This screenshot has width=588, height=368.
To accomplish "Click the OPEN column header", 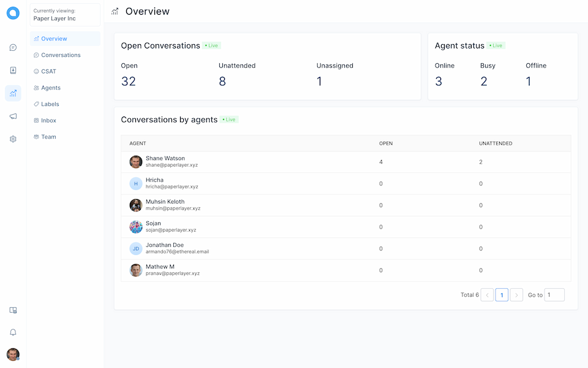I will coord(386,144).
